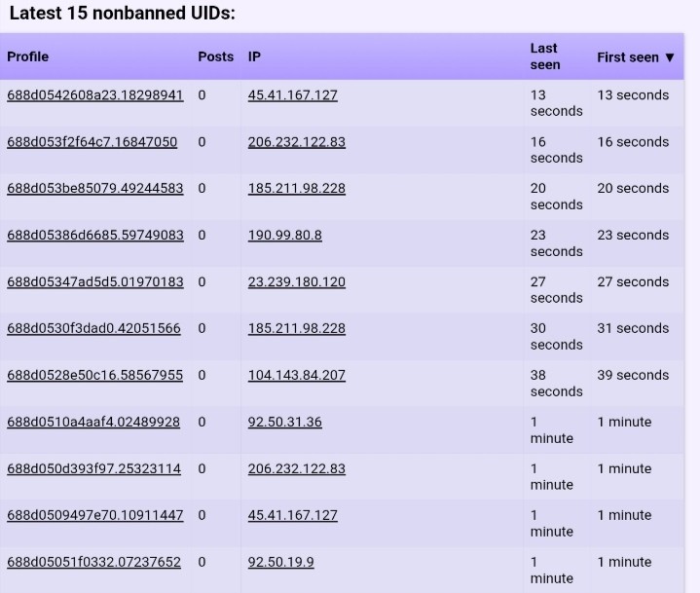Click the IP column header
Viewport: 700px width, 593px height.
pos(254,56)
